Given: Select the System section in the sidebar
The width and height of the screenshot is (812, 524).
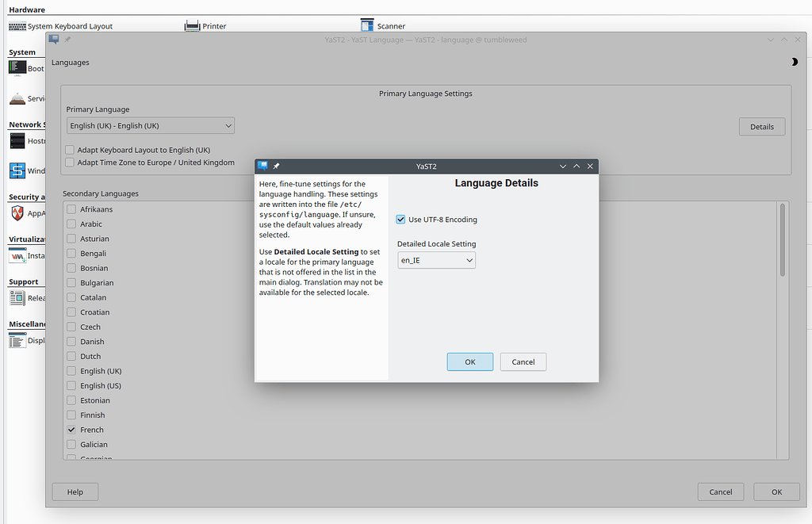Looking at the screenshot, I should [25, 52].
